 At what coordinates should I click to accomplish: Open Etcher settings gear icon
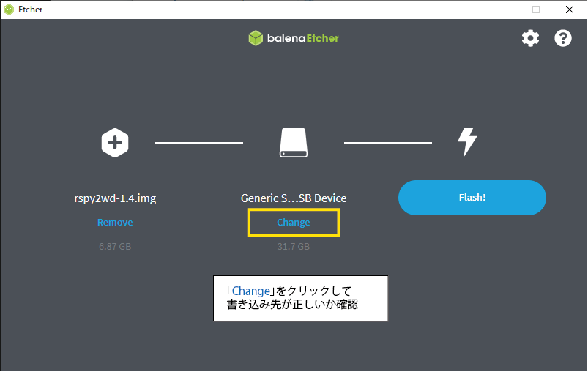coord(530,38)
